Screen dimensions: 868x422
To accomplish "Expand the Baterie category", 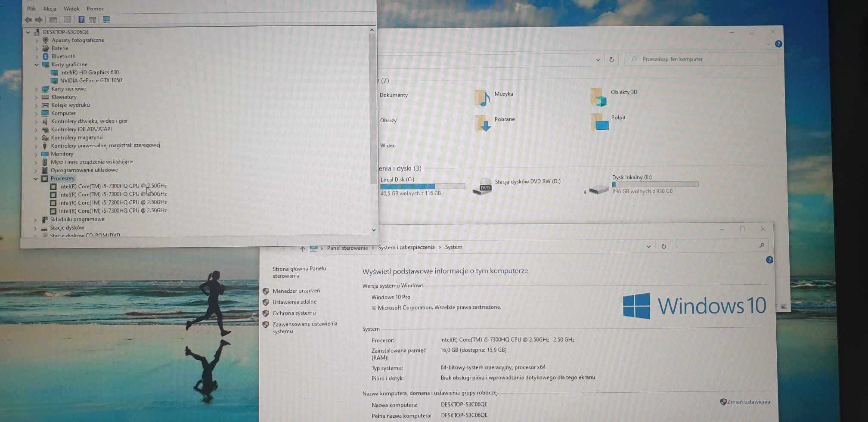I will click(x=37, y=49).
